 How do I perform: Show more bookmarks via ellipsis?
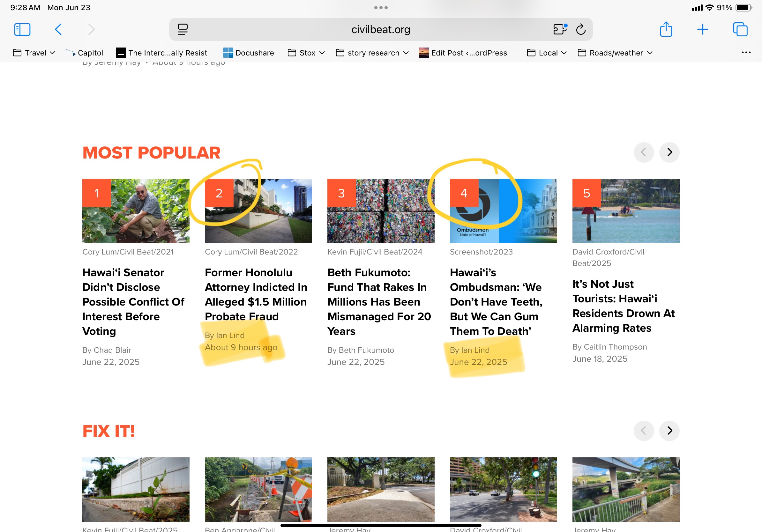[x=746, y=52]
